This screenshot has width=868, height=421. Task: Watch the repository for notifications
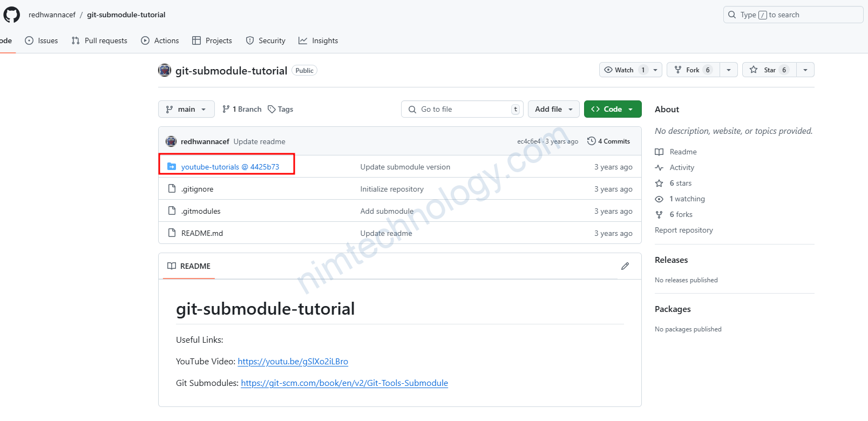point(619,70)
